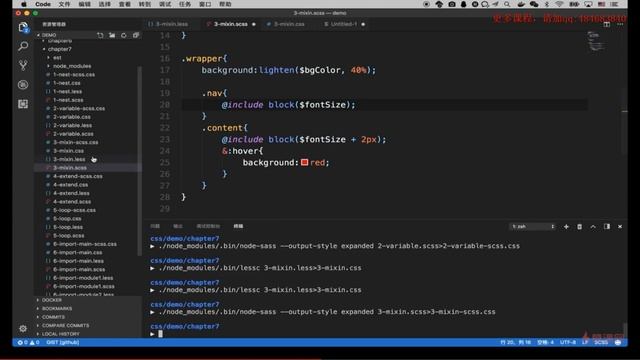The width and height of the screenshot is (640, 360).
Task: Open 2-variable.scss in explorer
Action: 73,134
